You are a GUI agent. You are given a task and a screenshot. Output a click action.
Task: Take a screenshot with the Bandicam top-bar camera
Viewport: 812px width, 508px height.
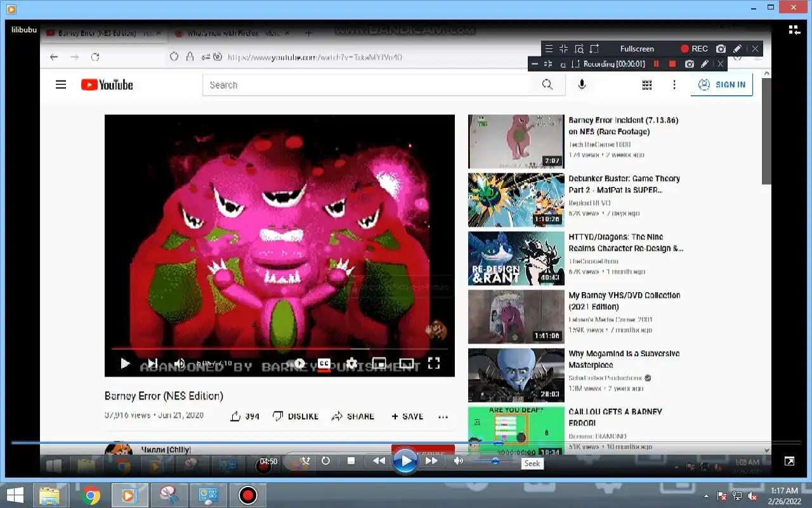tap(721, 49)
